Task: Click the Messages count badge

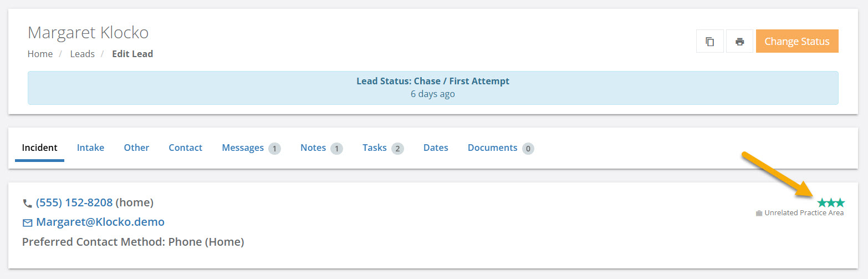Action: [274, 148]
